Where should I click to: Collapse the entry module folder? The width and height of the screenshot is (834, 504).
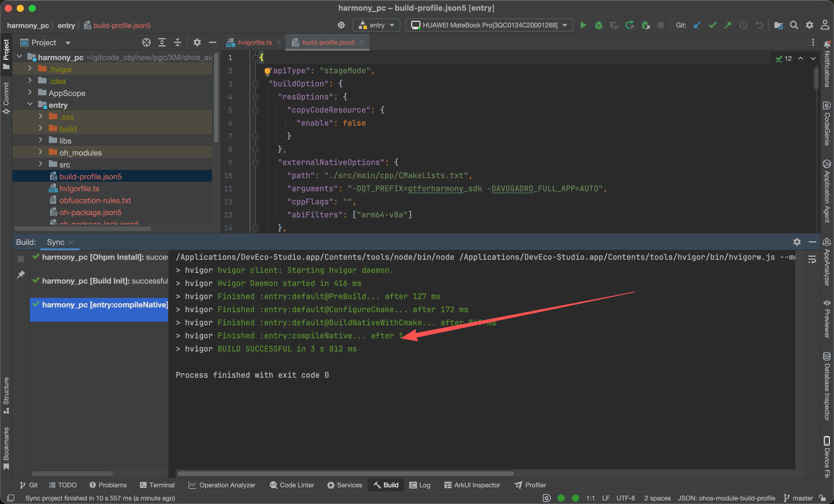(30, 104)
